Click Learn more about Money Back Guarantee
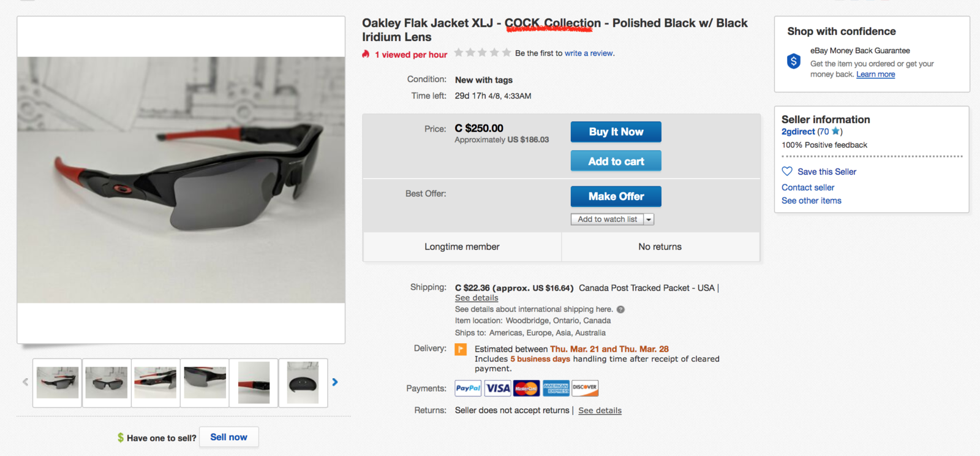The width and height of the screenshot is (980, 456). 875,74
